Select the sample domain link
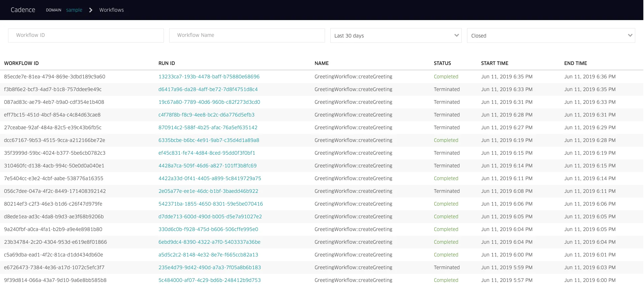Viewport: 644px width, 303px height. coord(74,10)
